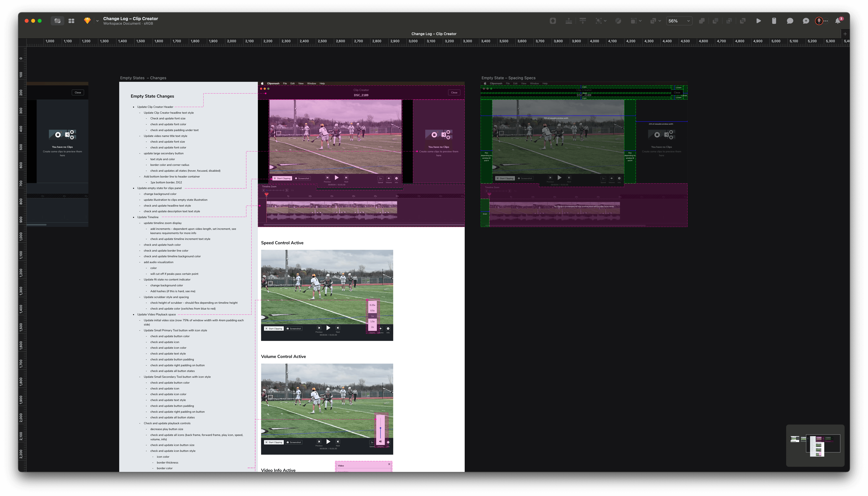Viewport: 868px width, 496px height.
Task: Start prototype preview with the play icon
Action: [758, 21]
